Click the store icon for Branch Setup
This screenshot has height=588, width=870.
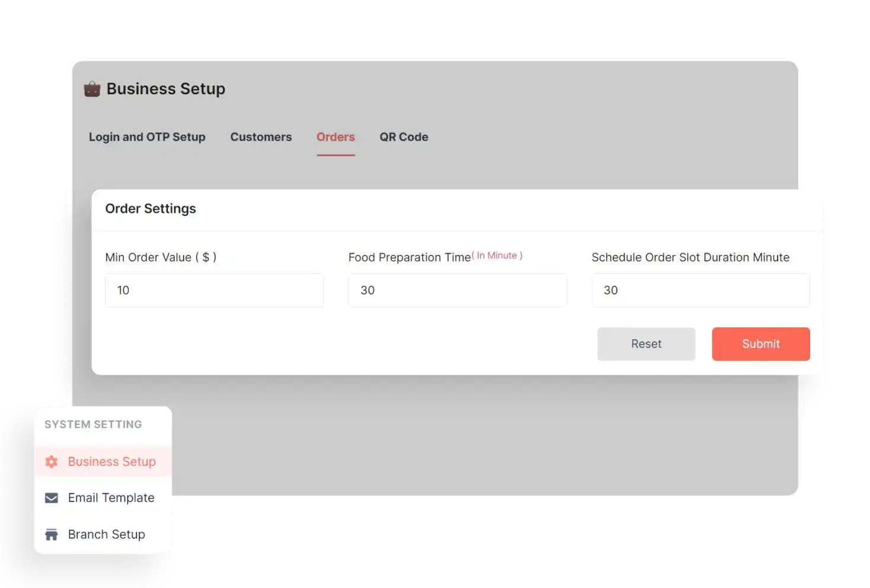(52, 535)
